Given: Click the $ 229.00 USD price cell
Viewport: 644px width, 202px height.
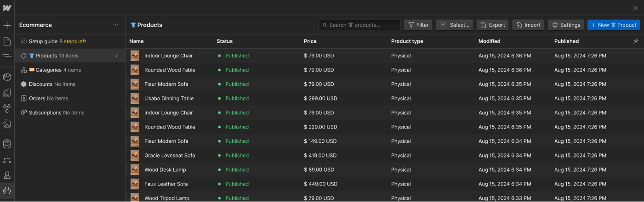Looking at the screenshot, I should click(x=320, y=127).
